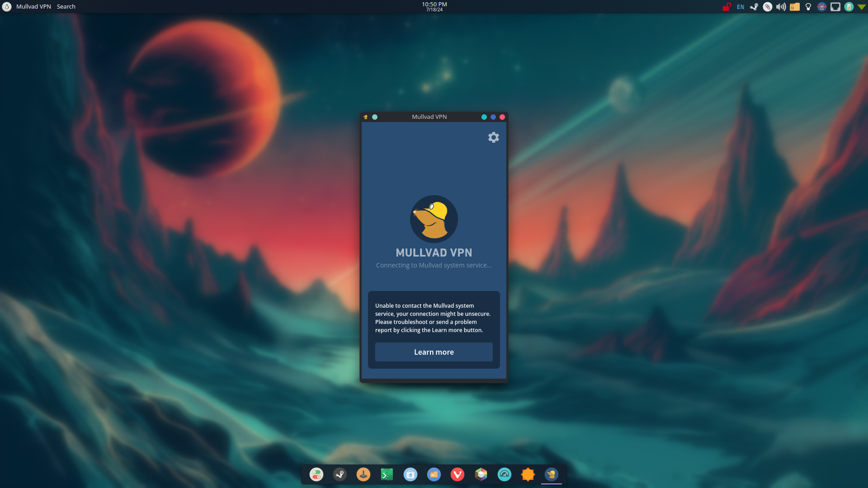Toggle keep-above circle button in title bar
Viewport: 868px width, 488px height.
(375, 117)
